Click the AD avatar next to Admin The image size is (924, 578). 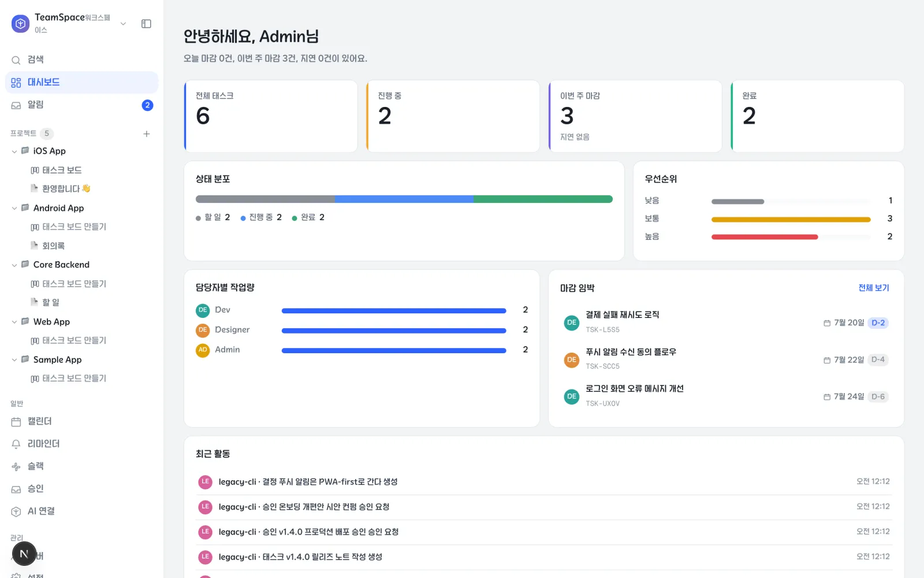(203, 350)
